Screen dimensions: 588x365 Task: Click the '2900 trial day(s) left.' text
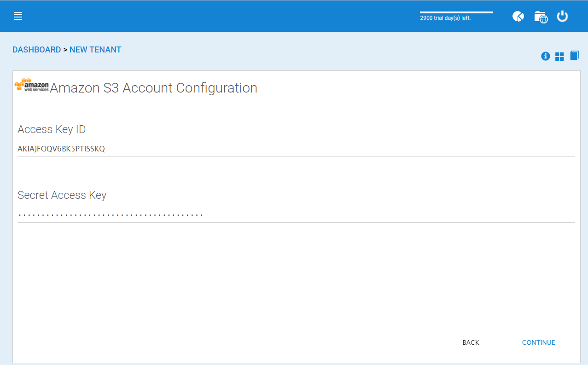445,18
